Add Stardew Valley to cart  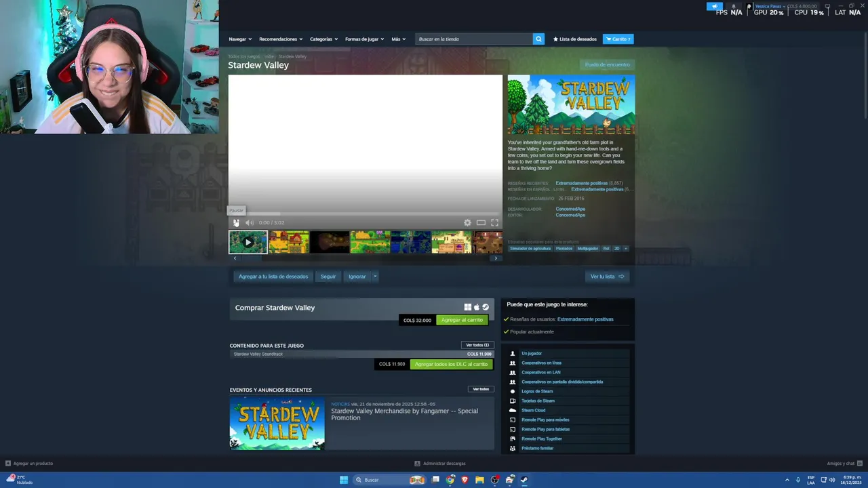point(462,320)
